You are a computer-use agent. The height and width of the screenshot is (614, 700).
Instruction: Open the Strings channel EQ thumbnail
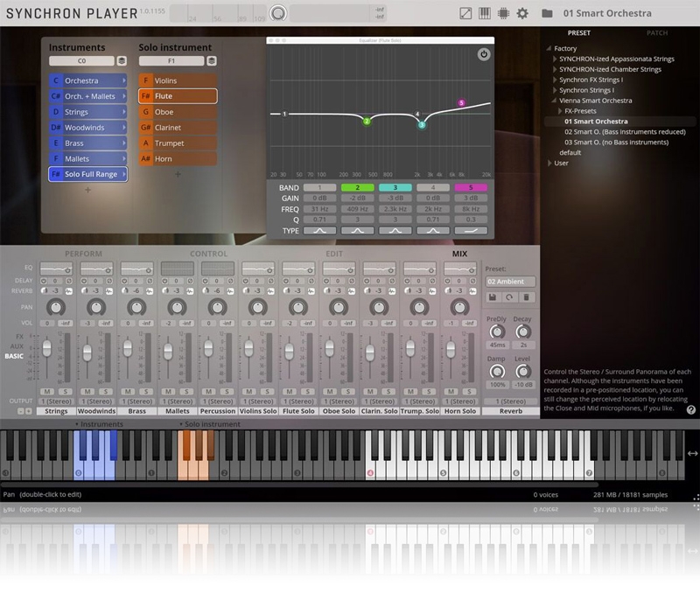pos(56,269)
